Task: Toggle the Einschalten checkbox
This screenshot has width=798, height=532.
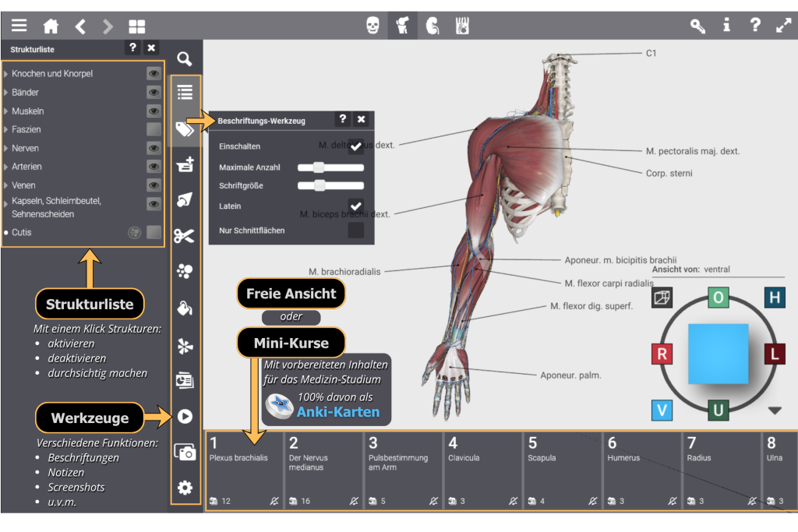Action: (x=355, y=146)
